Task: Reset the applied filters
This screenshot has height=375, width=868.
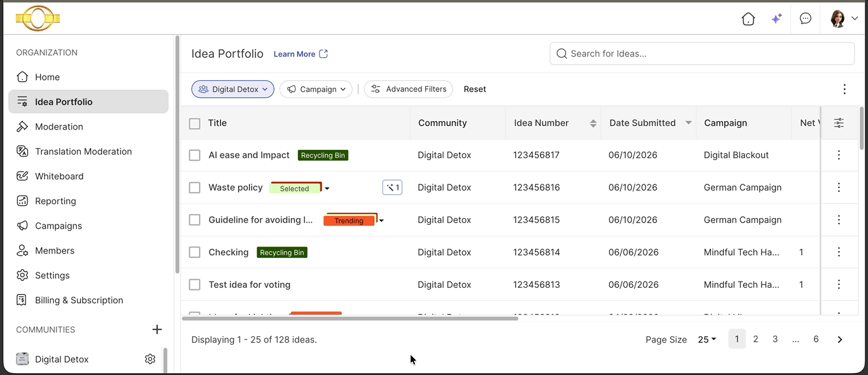Action: pyautogui.click(x=475, y=89)
